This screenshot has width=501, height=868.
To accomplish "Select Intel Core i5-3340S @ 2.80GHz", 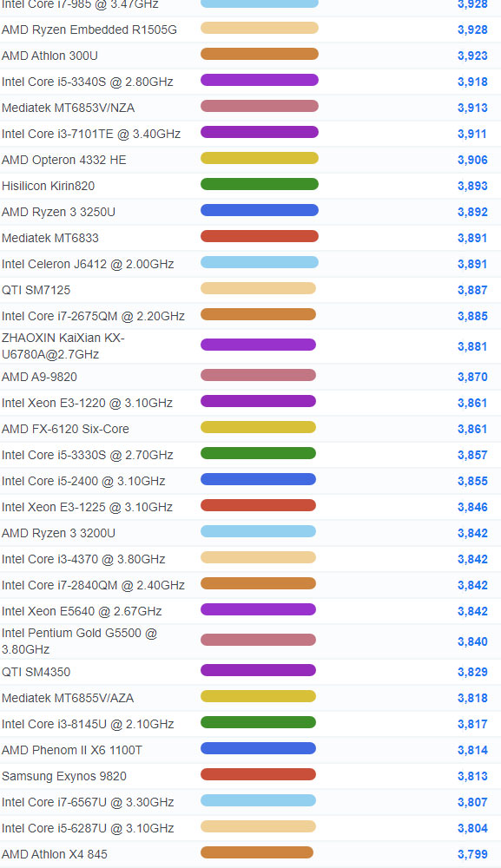I will (x=88, y=82).
